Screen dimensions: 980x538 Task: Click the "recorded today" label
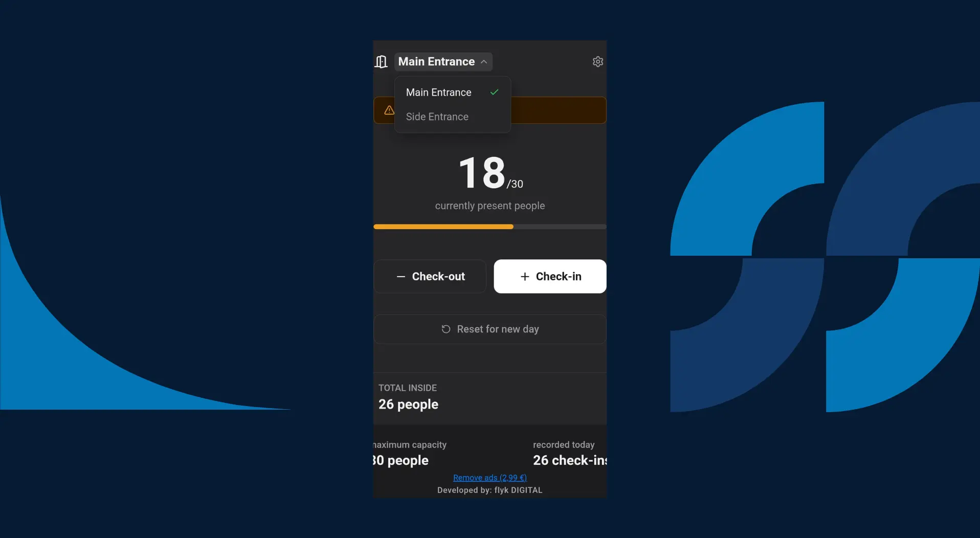pyautogui.click(x=564, y=445)
